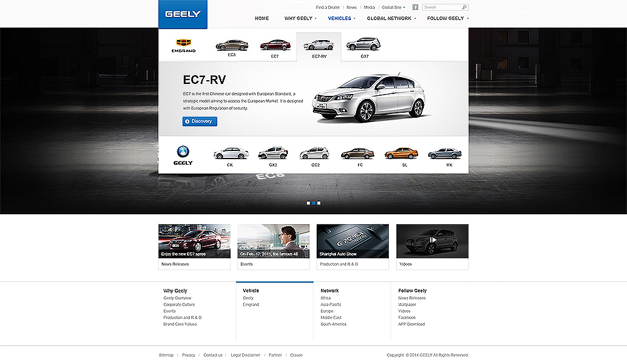This screenshot has width=627, height=364.
Task: Open the Clause link
Action: click(x=297, y=355)
